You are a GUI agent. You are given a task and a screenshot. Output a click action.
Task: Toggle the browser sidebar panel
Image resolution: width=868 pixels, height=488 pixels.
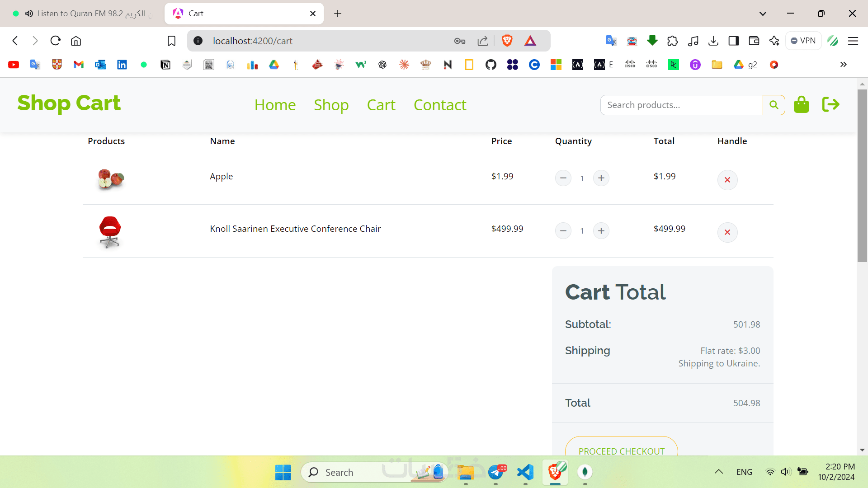733,41
